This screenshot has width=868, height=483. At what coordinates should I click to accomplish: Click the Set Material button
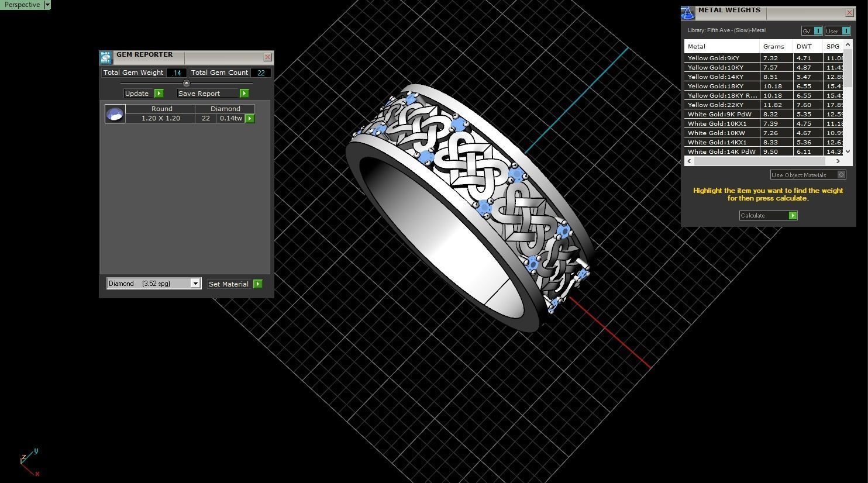235,284
